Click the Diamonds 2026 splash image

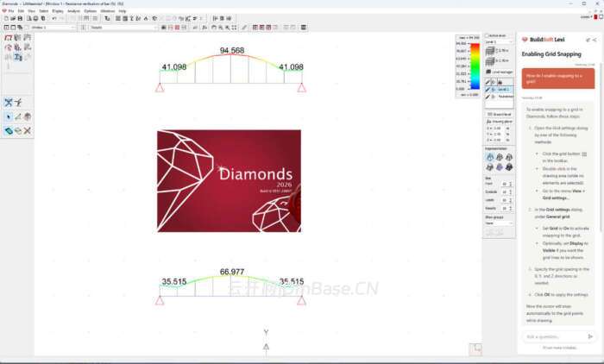[x=230, y=181]
